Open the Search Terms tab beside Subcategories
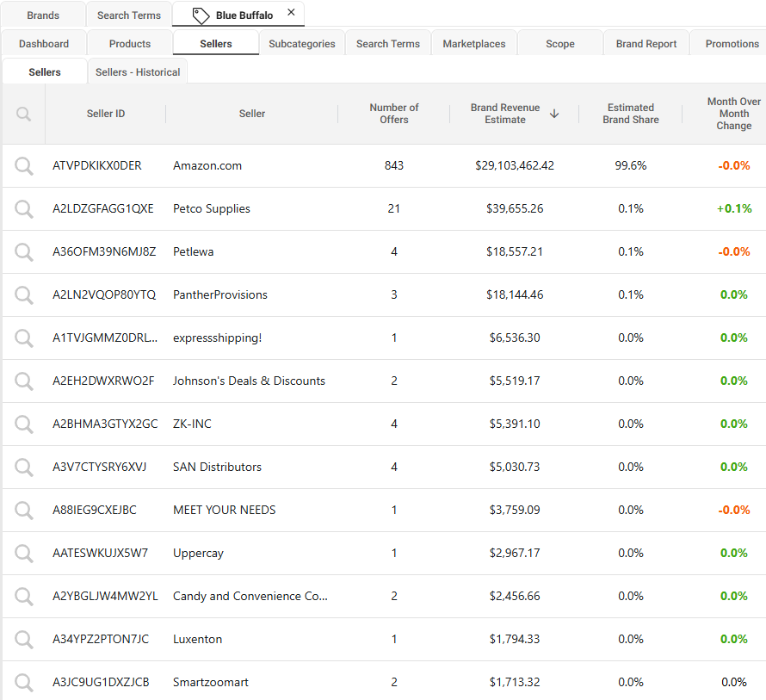The image size is (766, 700). (388, 44)
